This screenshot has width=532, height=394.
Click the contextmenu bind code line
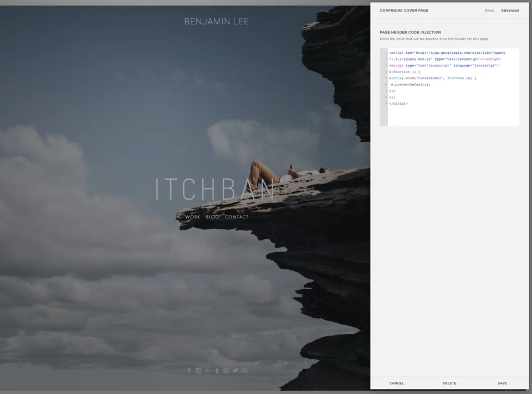point(433,78)
